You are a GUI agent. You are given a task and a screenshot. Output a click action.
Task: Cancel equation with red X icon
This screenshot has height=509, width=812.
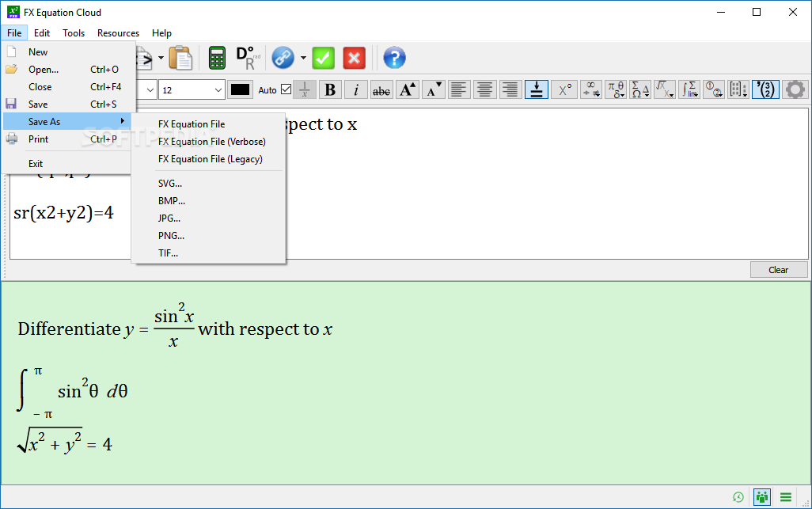click(x=355, y=58)
